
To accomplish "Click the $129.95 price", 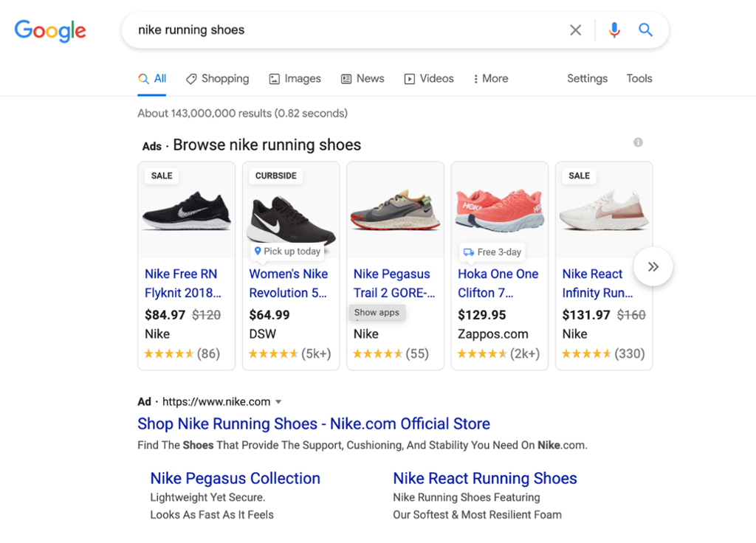I will point(481,315).
